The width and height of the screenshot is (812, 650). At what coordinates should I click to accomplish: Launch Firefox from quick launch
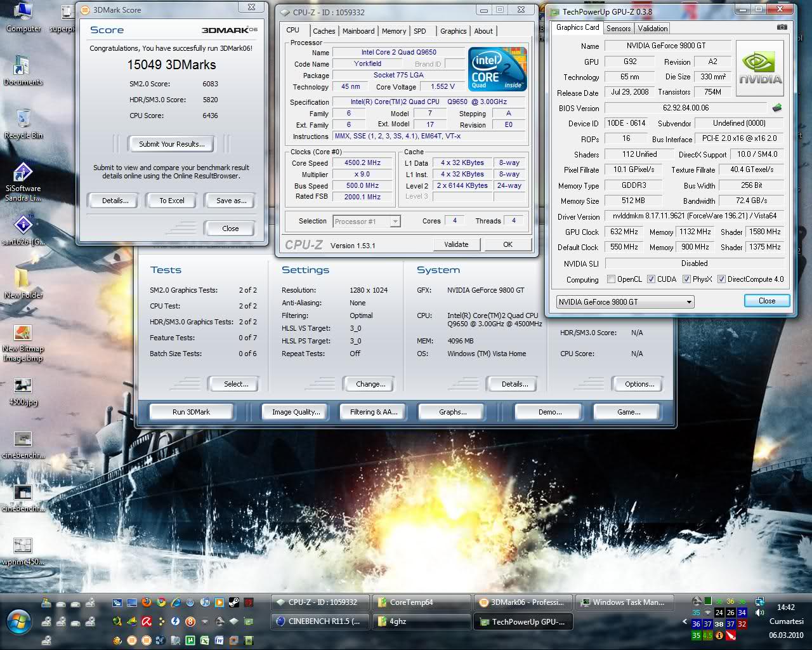pos(147,602)
